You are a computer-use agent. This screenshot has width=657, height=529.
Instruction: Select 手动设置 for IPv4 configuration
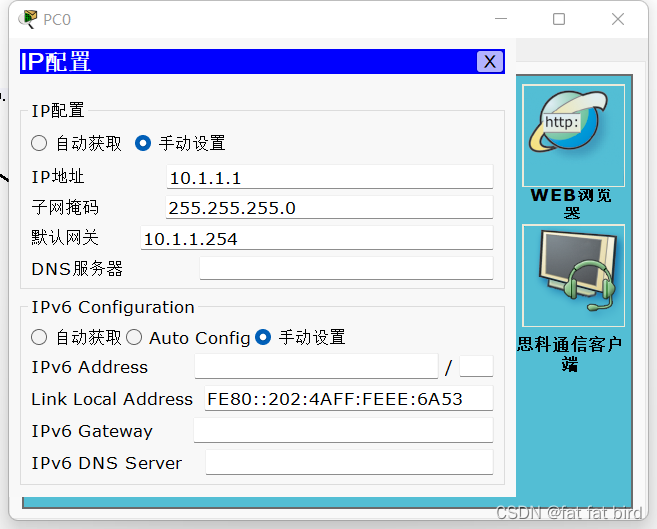point(143,143)
